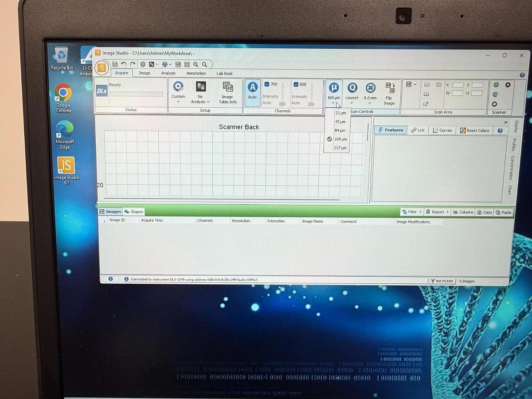Viewport: 532px width, 399px height.
Task: Open the Annotation ribbon tab
Action: [196, 74]
